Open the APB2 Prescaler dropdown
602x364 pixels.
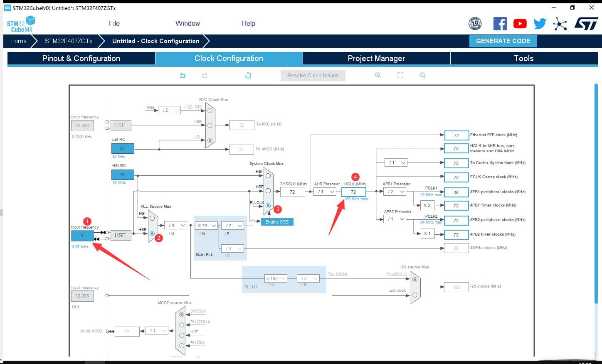tap(395, 219)
